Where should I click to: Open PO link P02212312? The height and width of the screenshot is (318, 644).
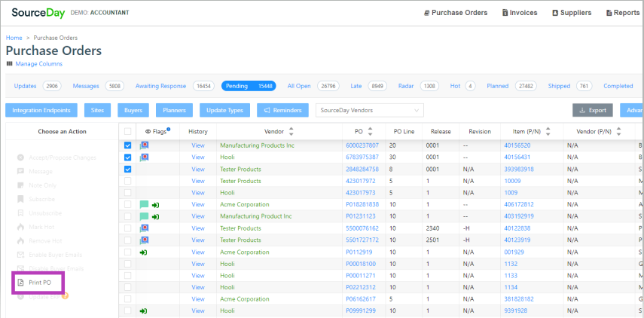click(361, 287)
